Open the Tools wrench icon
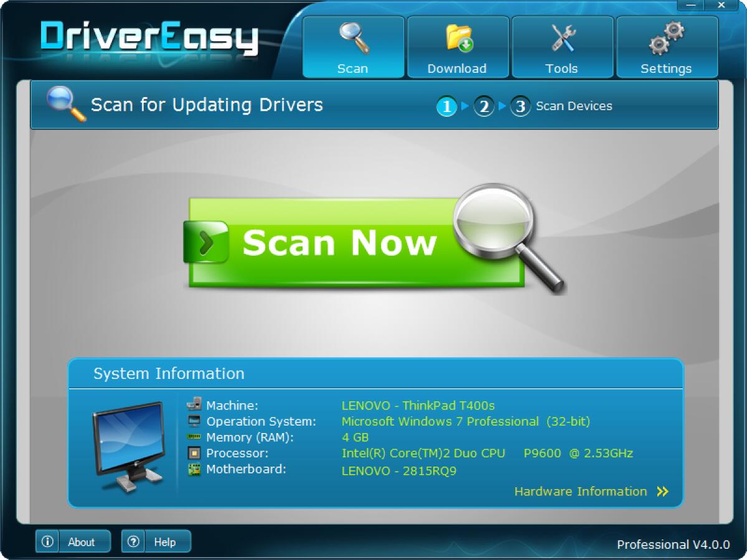Viewport: 747px width, 560px height. (x=562, y=37)
